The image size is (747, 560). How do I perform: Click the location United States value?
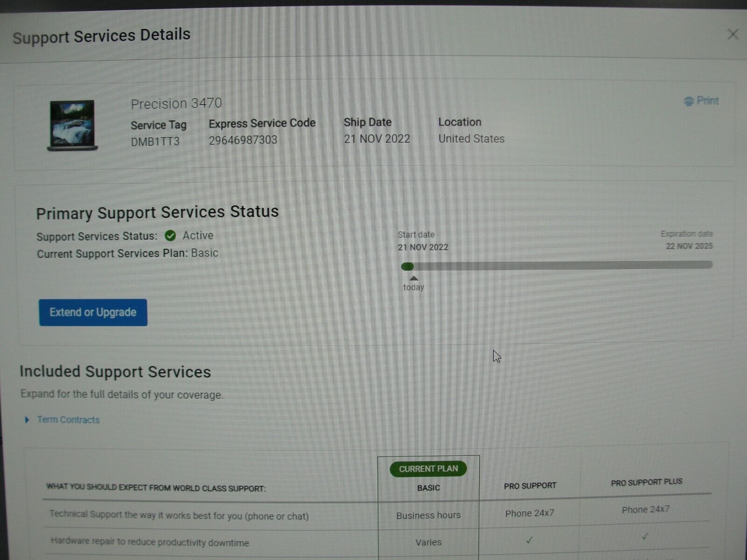pyautogui.click(x=471, y=139)
